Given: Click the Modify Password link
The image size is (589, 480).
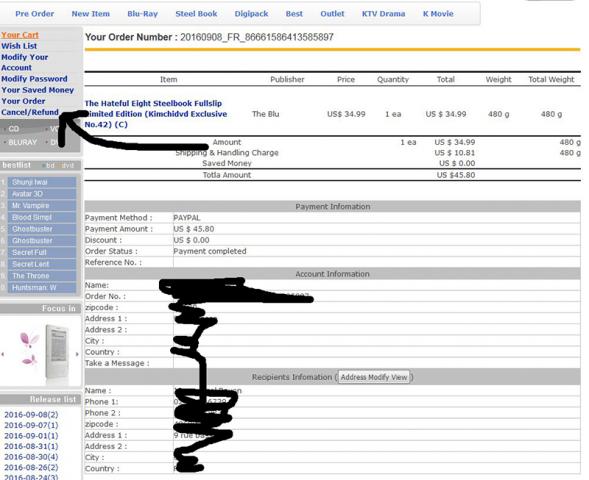Looking at the screenshot, I should (x=34, y=79).
